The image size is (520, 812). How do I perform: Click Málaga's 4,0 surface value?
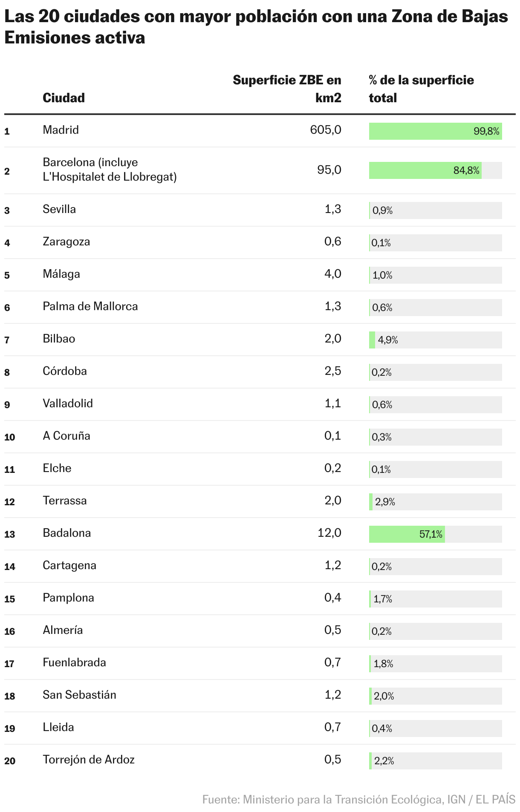pos(332,274)
